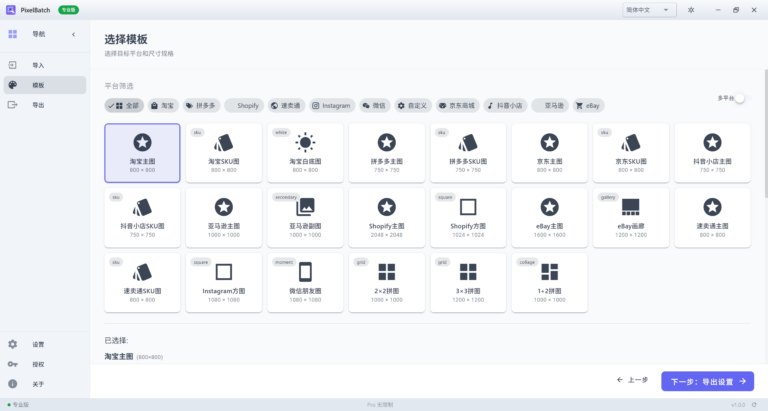Choose the 抖音小店SKU图 template
768x411 pixels.
coord(142,218)
